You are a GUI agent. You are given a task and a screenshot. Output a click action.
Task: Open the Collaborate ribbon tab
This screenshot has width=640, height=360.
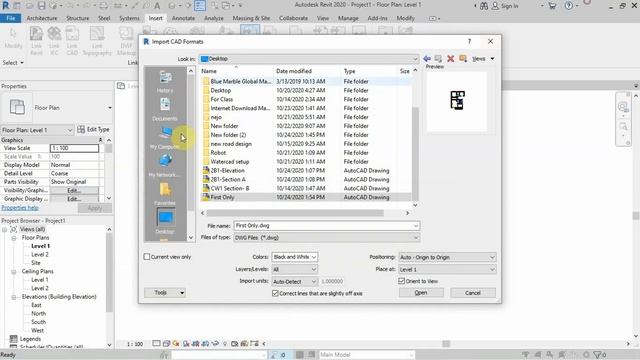tap(293, 18)
